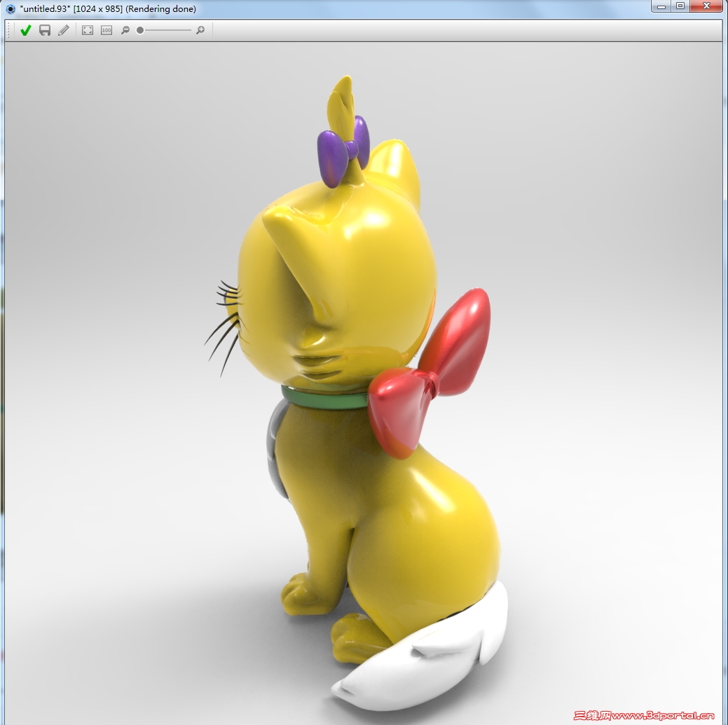This screenshot has width=728, height=725.
Task: Minimize the render output window
Action: (661, 6)
